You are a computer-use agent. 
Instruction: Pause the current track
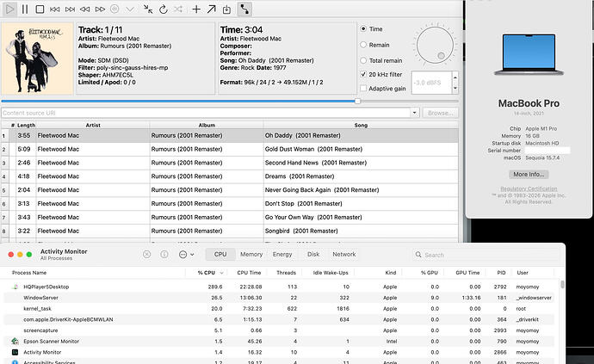tap(25, 9)
